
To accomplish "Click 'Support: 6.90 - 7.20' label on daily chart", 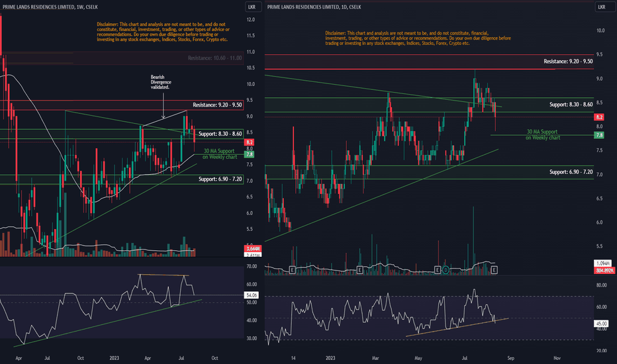I will [x=571, y=172].
